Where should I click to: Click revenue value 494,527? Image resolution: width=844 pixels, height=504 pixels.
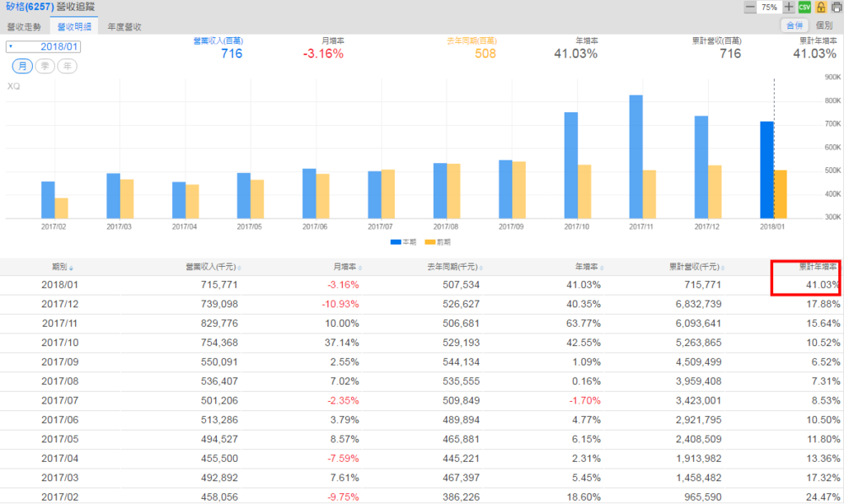219,440
